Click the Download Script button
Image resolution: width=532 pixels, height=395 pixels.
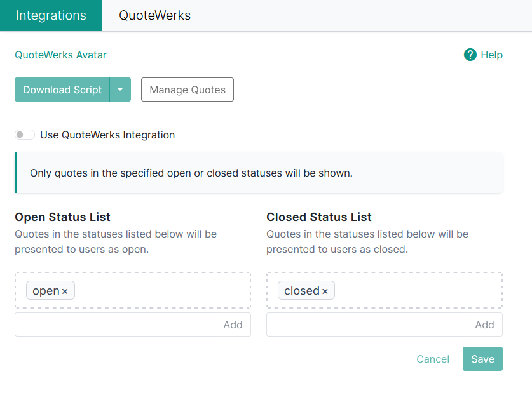[x=62, y=90]
